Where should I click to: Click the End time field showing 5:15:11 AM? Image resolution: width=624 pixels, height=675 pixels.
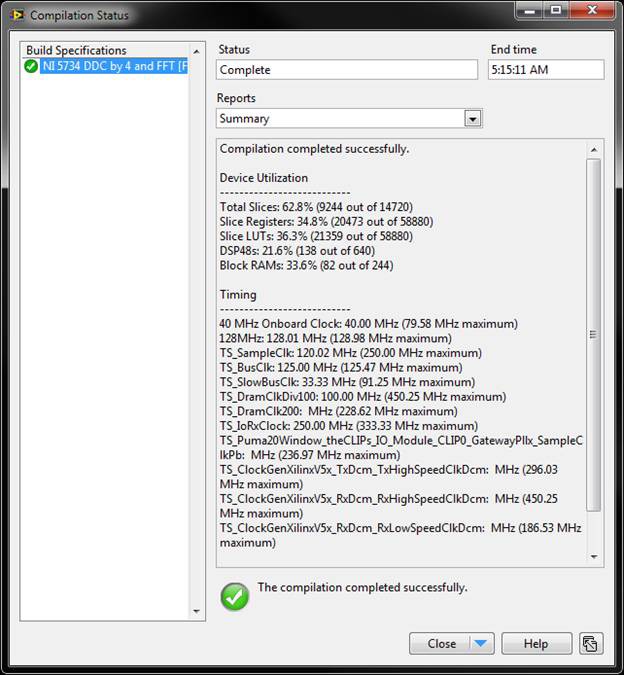(546, 70)
